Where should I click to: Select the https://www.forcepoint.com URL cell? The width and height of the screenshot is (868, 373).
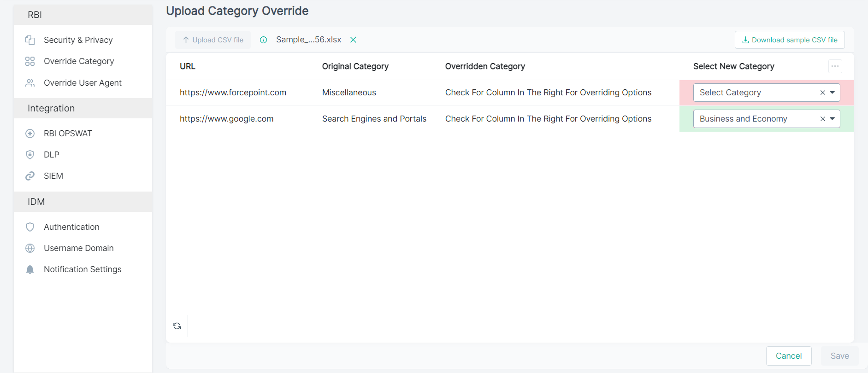tap(233, 93)
